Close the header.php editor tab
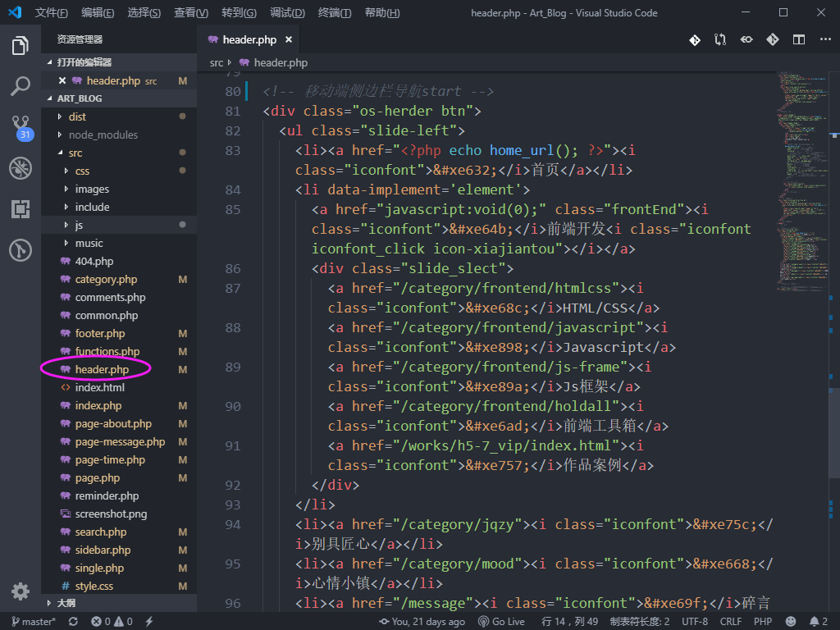840x630 pixels. click(x=289, y=39)
